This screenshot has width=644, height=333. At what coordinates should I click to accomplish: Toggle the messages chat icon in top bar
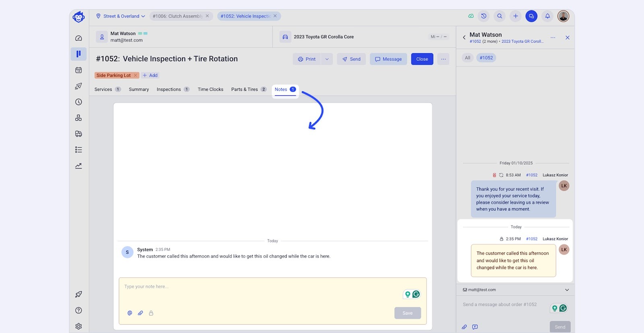(531, 16)
